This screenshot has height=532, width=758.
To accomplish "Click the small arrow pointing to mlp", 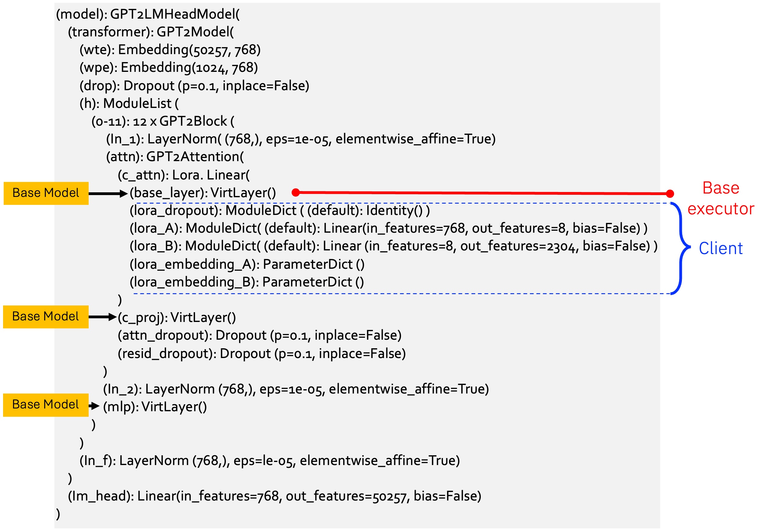I will [x=94, y=406].
